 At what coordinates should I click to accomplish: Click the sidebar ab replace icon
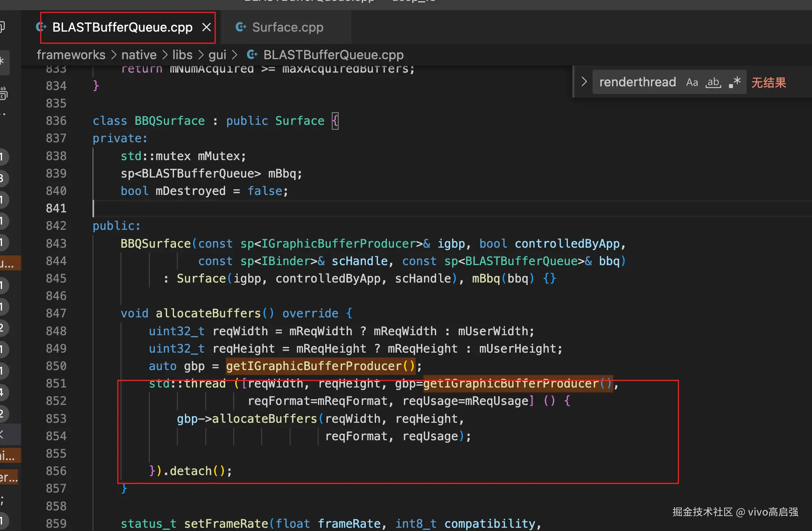[3, 93]
